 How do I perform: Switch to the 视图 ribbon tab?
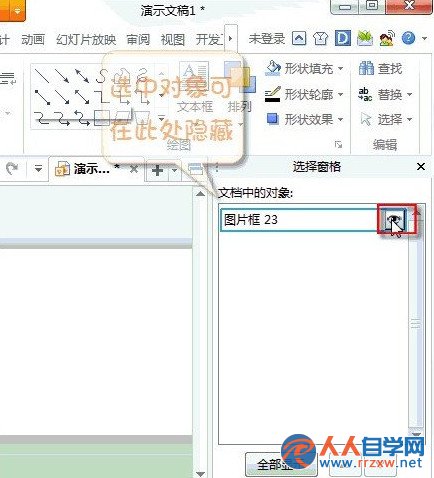coord(173,40)
